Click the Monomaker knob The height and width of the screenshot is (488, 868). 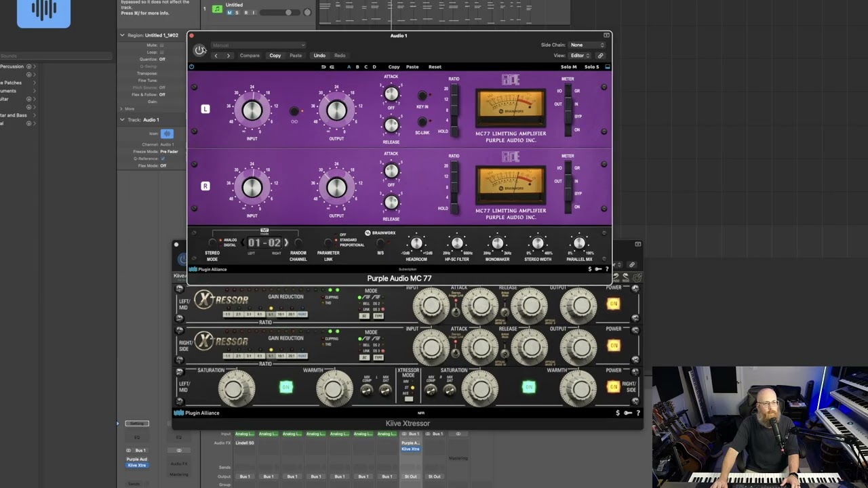(x=498, y=243)
